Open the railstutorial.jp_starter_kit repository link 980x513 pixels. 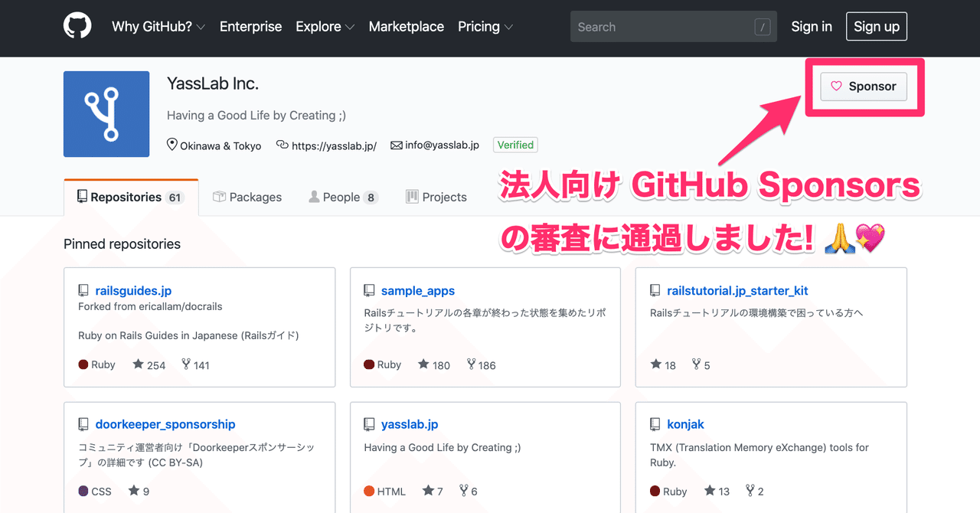click(737, 291)
